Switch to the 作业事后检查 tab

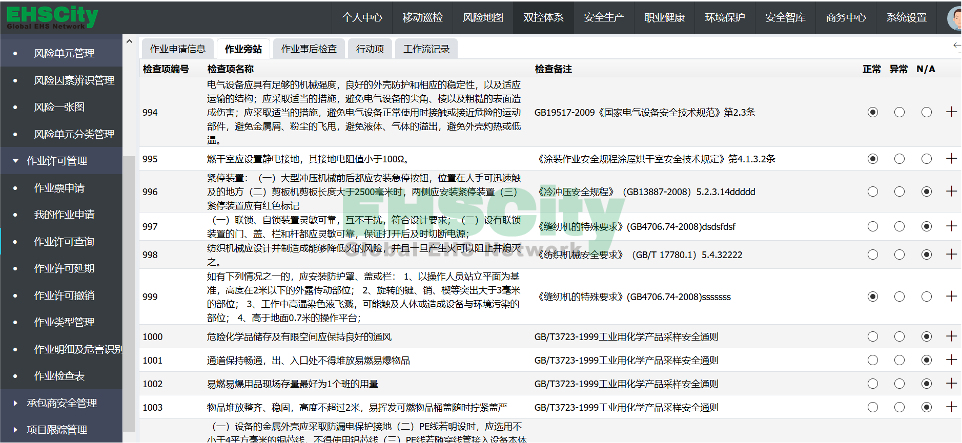pos(309,48)
